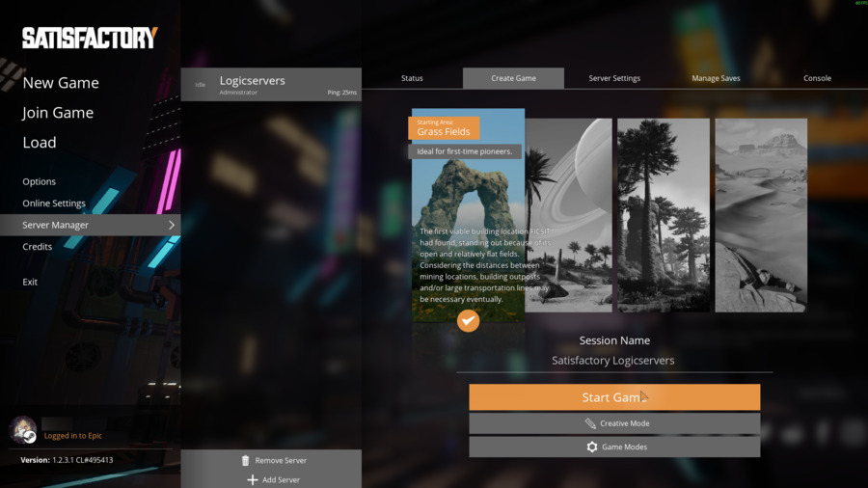This screenshot has height=488, width=868.
Task: Open the Status tab
Action: (x=412, y=78)
